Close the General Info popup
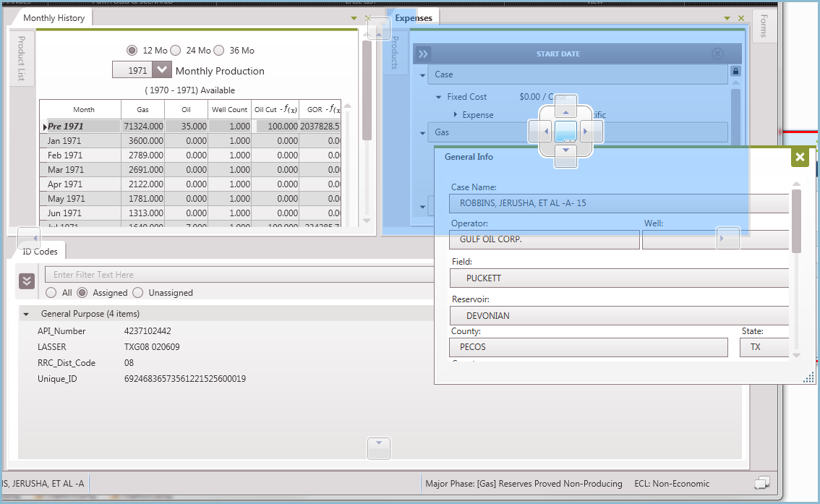820x504 pixels. click(799, 156)
